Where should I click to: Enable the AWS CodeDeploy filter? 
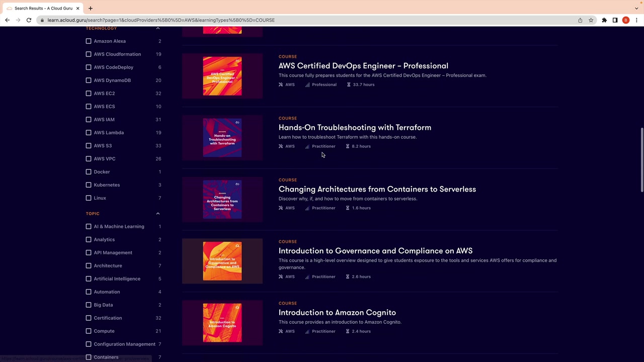pyautogui.click(x=89, y=67)
